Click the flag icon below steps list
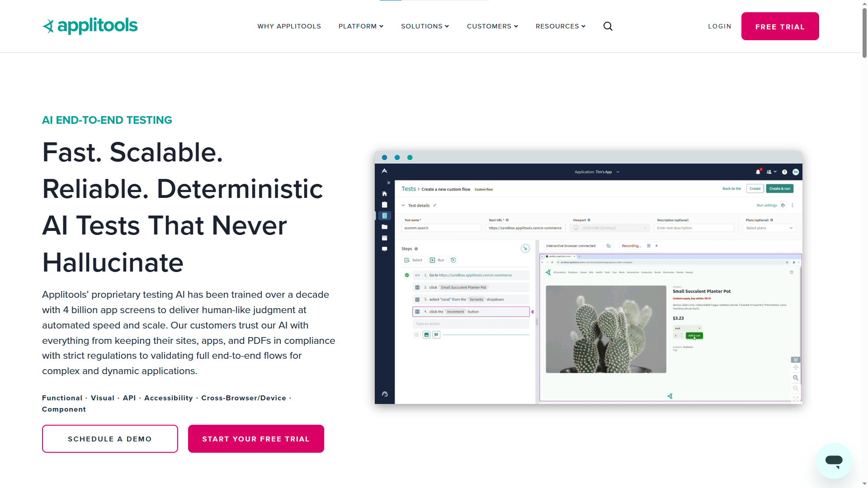This screenshot has width=868, height=488. coord(436,335)
